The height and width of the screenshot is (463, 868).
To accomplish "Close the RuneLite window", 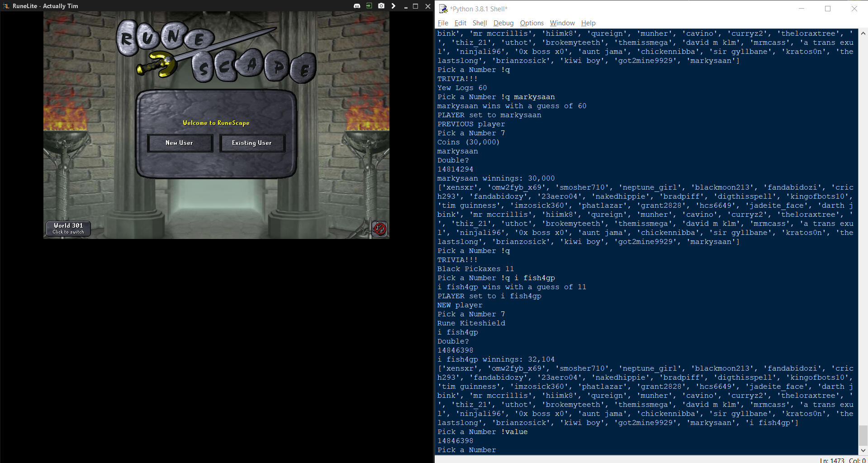I will pyautogui.click(x=428, y=6).
